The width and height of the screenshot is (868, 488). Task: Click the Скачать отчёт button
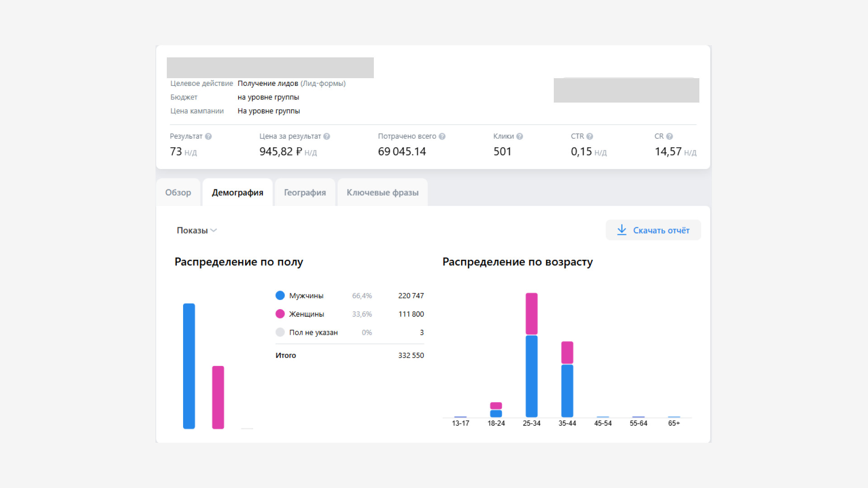[x=653, y=230]
